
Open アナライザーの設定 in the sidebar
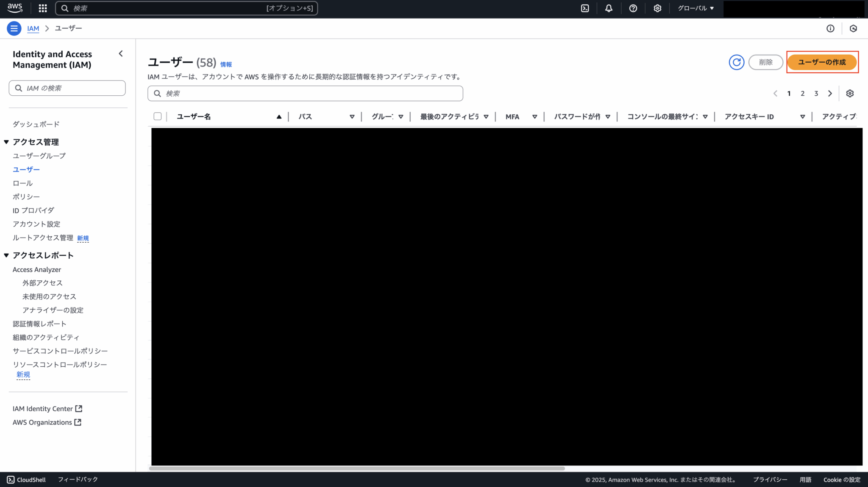point(53,310)
